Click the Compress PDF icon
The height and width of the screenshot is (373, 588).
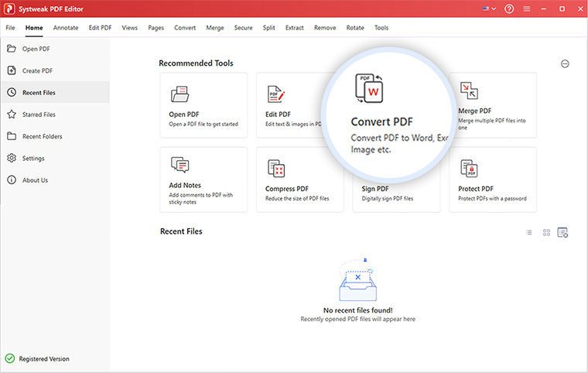pos(276,168)
